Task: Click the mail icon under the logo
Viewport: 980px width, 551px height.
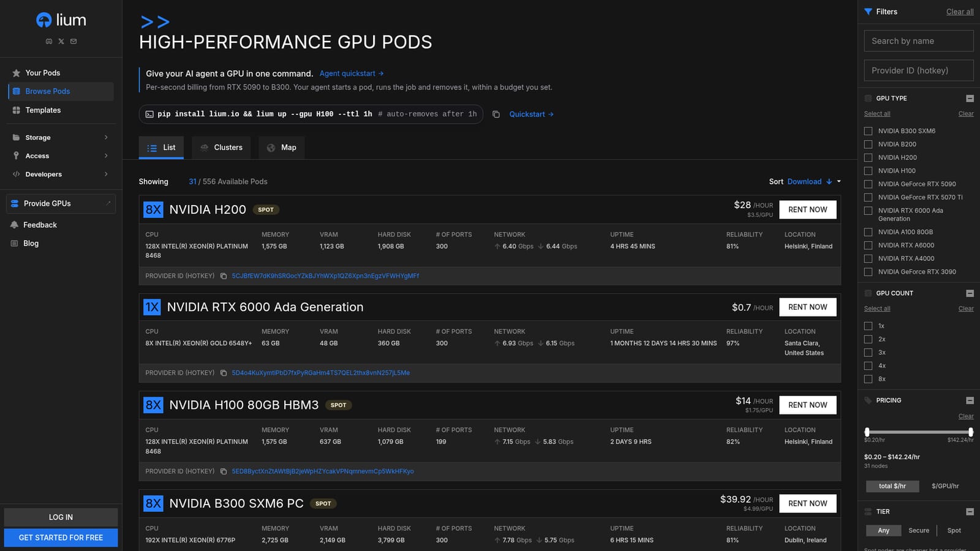Action: click(73, 42)
